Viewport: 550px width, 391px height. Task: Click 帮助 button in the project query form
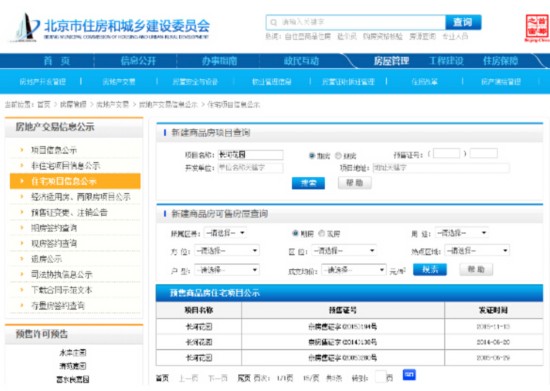pyautogui.click(x=355, y=183)
